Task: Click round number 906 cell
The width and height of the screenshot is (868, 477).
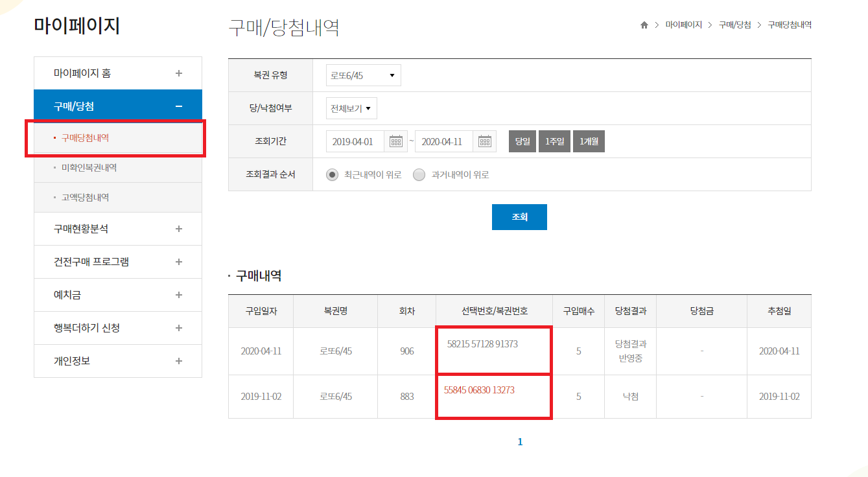Action: pos(407,351)
